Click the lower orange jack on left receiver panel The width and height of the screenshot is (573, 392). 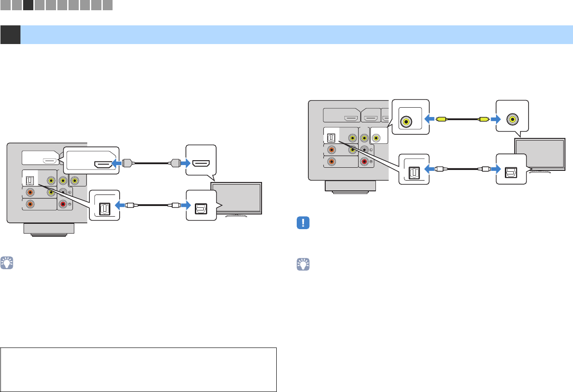tap(31, 204)
